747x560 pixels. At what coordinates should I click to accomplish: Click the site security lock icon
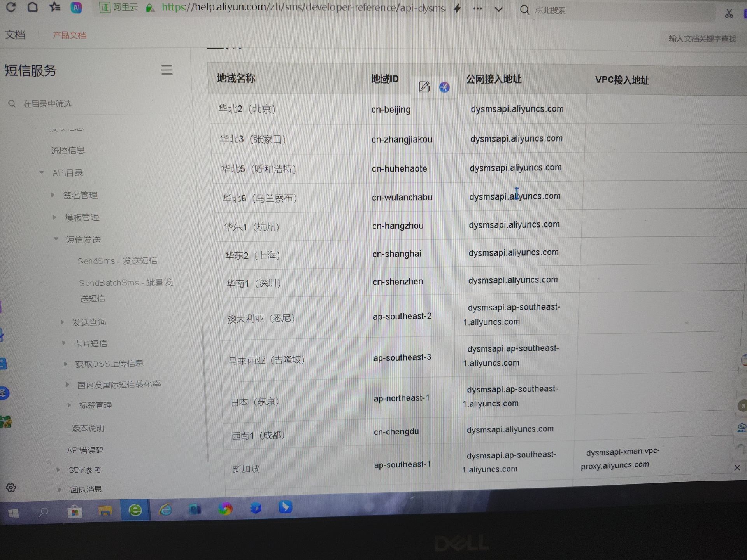point(150,8)
